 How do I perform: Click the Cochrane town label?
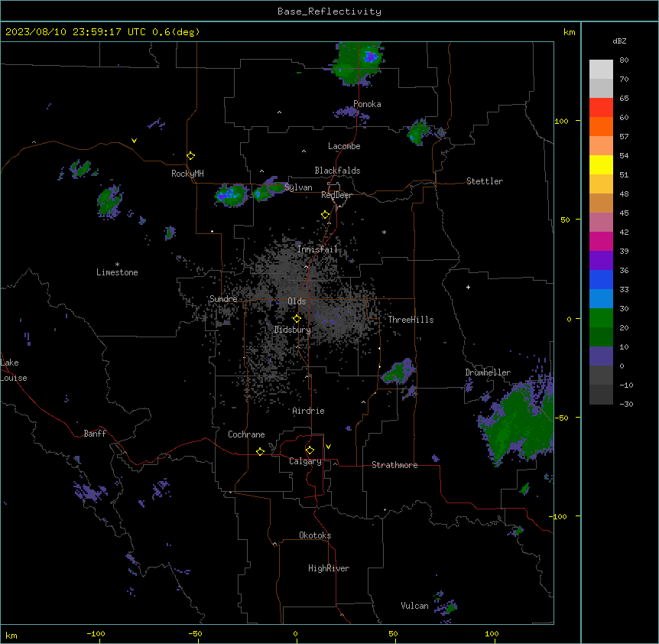pos(246,434)
